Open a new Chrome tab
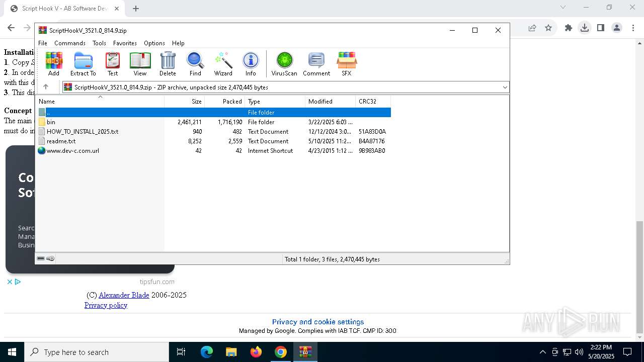The width and height of the screenshot is (644, 362). (x=136, y=8)
